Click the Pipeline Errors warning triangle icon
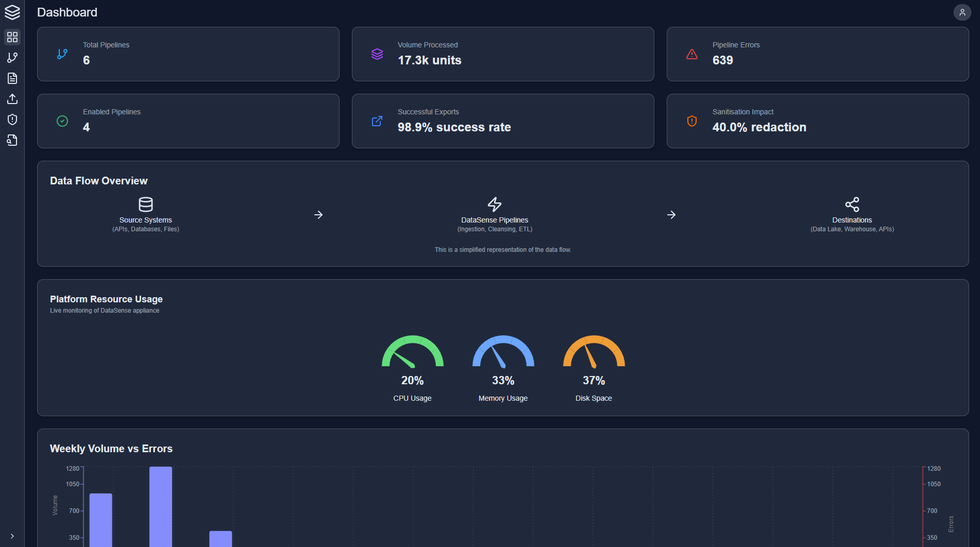The height and width of the screenshot is (547, 980). pyautogui.click(x=691, y=54)
